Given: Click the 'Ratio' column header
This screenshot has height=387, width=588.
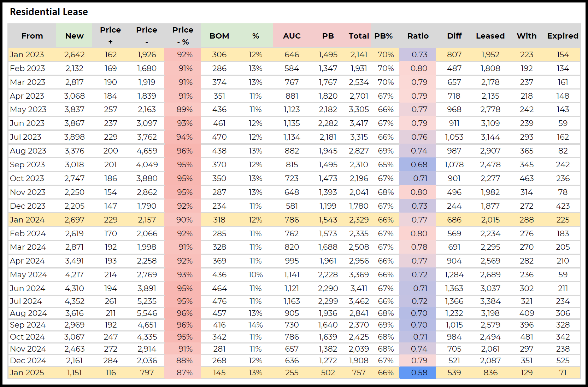Looking at the screenshot, I should point(418,36).
